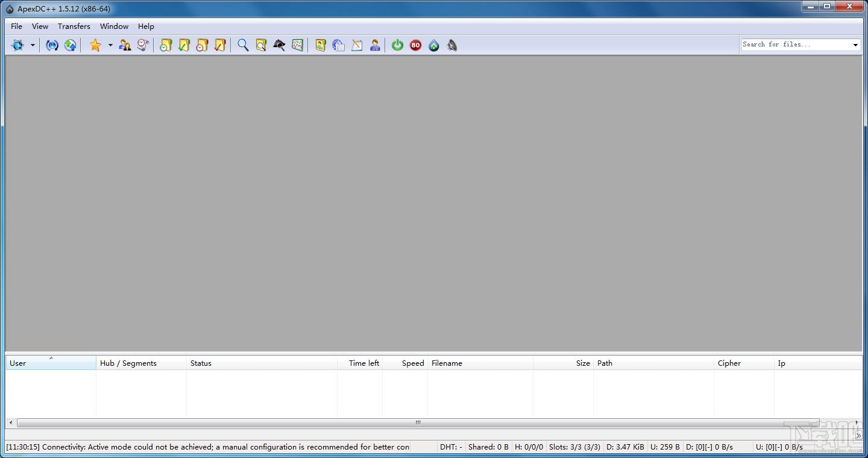Expand the Favorite Hubs star dropdown arrow

coord(110,45)
